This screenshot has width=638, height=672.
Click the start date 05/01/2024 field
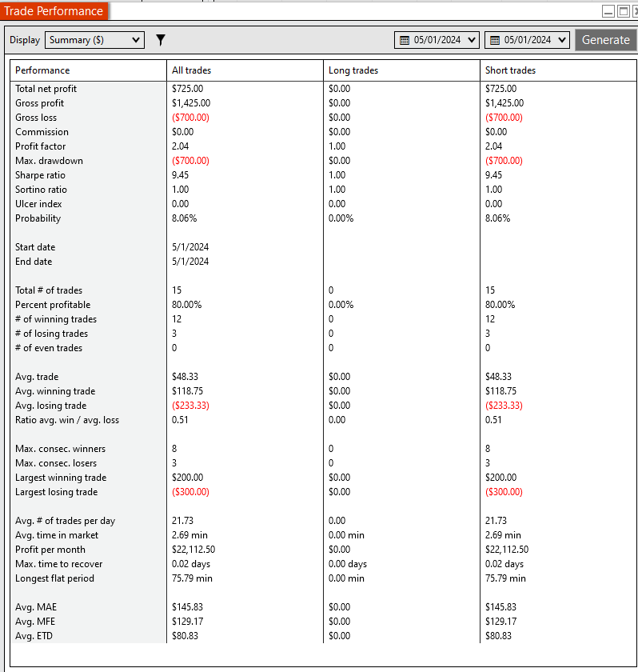437,40
